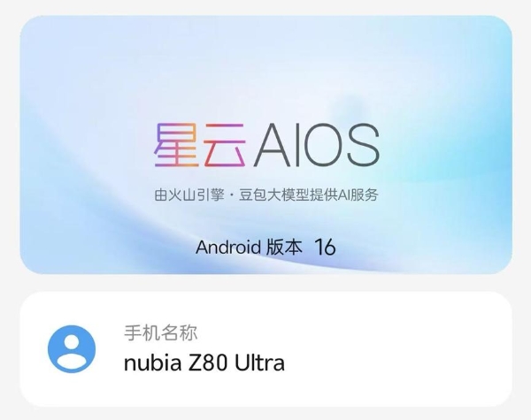The height and width of the screenshot is (420, 531).
Task: Click Z80 in the phone name
Action: [x=208, y=363]
